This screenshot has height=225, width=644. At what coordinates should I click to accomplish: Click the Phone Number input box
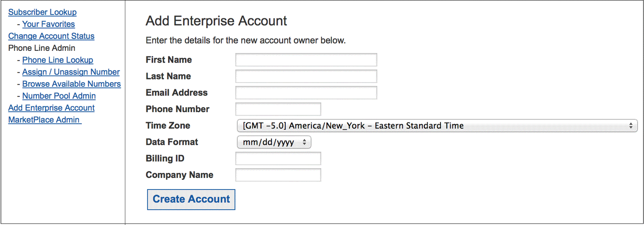pyautogui.click(x=278, y=109)
